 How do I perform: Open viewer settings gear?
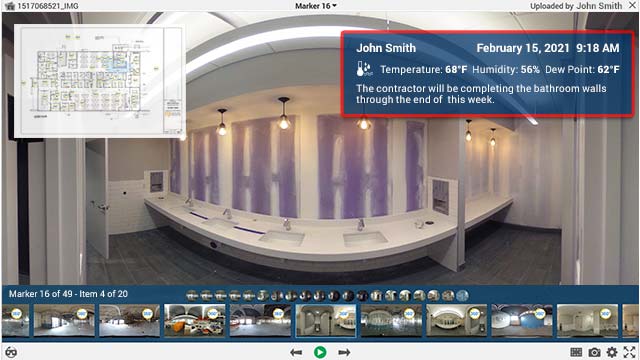[x=612, y=352]
